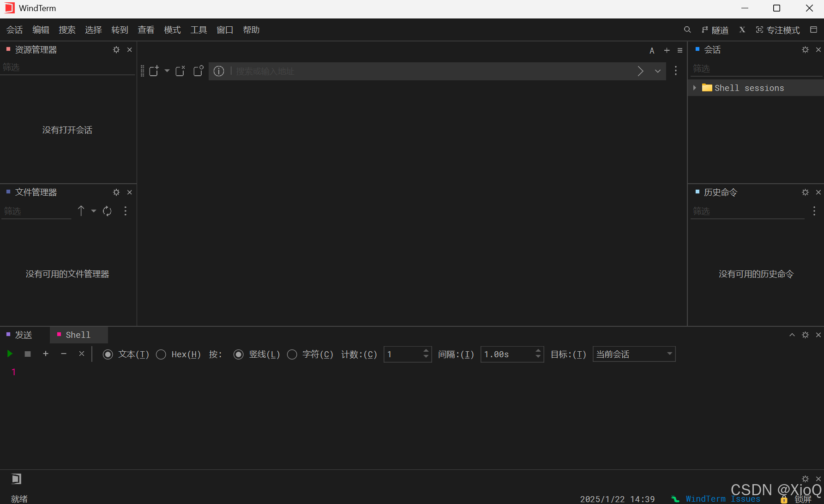Click the info icon in address bar
824x504 pixels.
click(219, 71)
